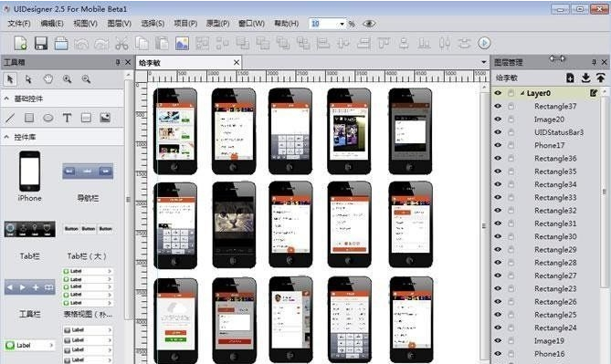
Task: Choose the ellipse shape control
Action: 48,118
